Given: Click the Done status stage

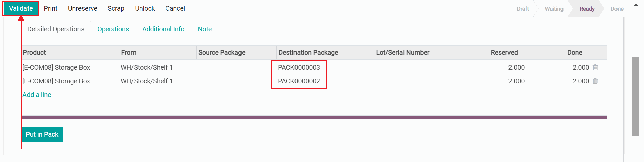Looking at the screenshot, I should tap(617, 9).
